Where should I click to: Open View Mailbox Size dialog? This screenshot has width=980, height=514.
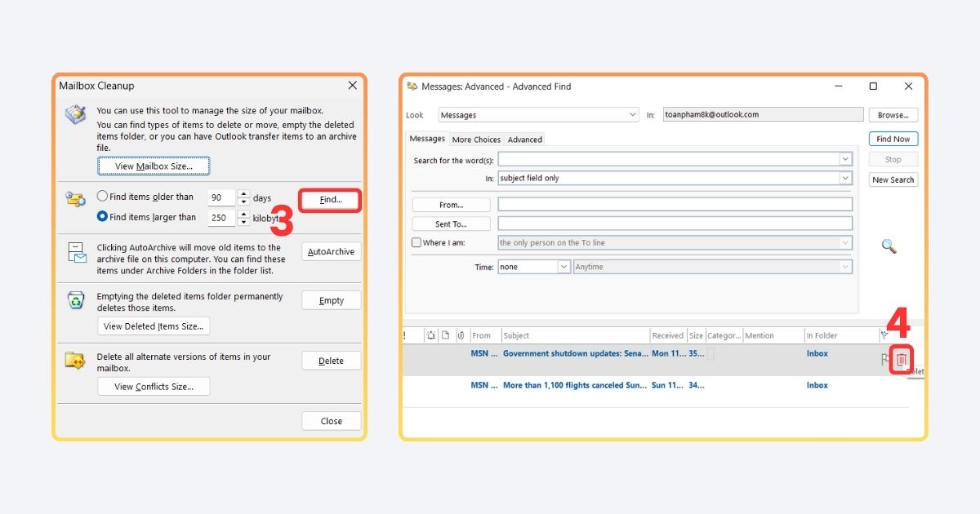pos(154,166)
